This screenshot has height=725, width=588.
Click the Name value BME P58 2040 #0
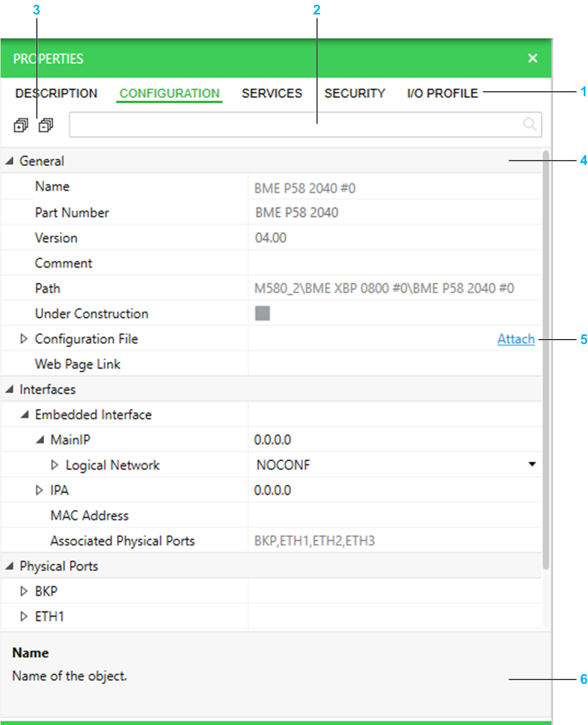[305, 188]
